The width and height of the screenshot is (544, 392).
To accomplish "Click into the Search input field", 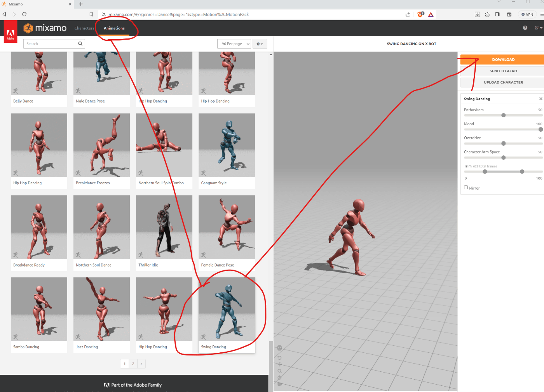I will (51, 44).
